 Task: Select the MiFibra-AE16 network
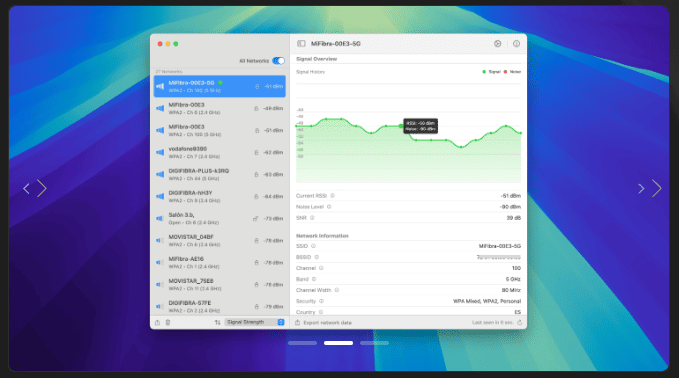pos(220,263)
